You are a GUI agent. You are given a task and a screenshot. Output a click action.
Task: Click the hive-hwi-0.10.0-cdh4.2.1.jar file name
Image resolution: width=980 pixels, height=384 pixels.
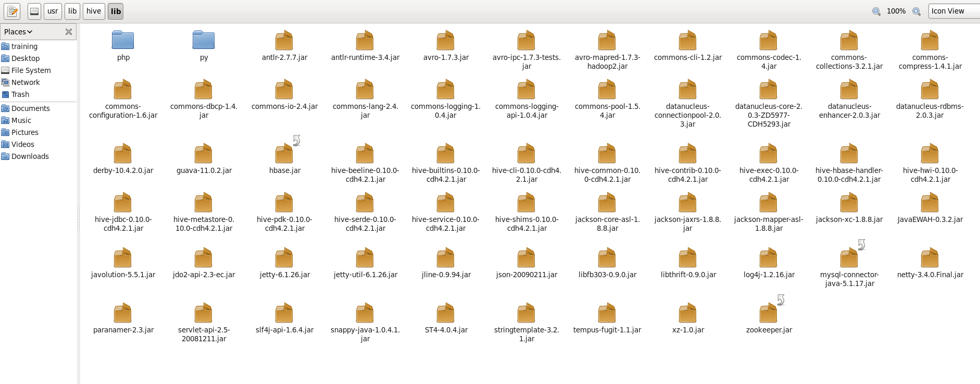click(x=930, y=175)
